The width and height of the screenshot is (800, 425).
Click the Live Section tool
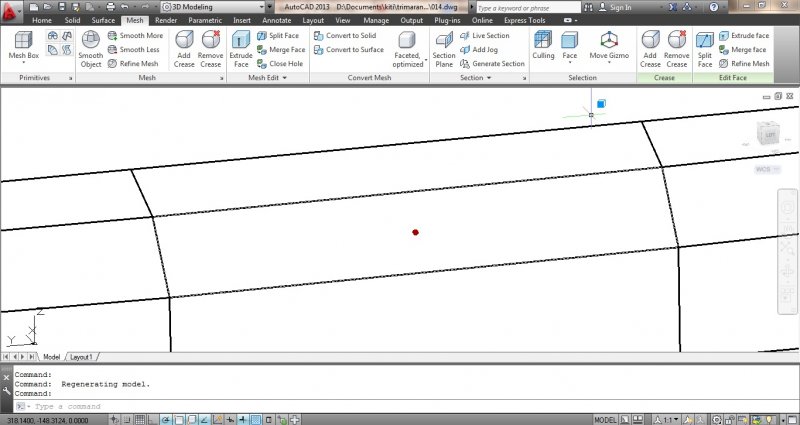click(x=485, y=36)
